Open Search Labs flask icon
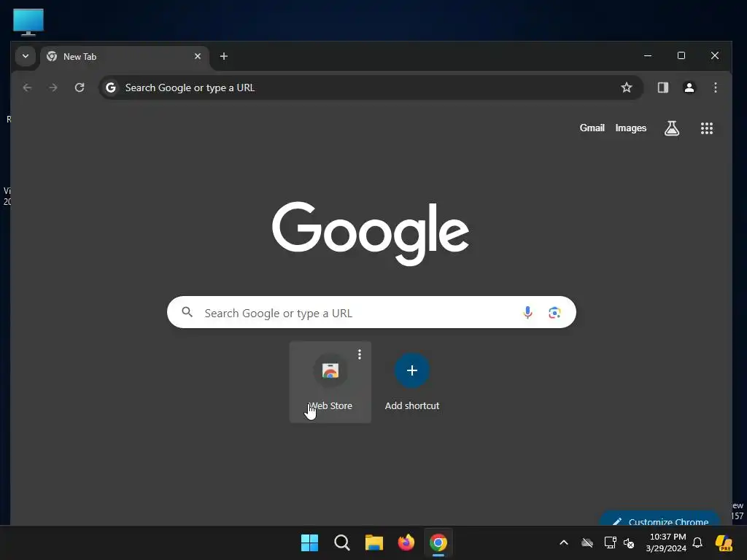 [672, 128]
